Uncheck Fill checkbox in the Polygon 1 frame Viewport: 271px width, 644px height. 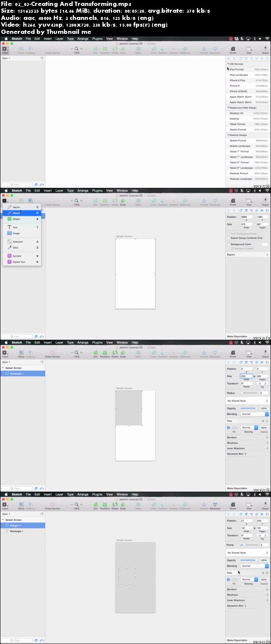pos(229,579)
